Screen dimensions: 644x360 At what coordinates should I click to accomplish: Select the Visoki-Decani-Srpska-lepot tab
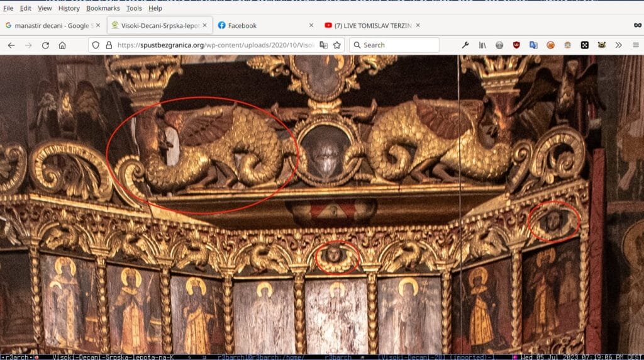(160, 25)
